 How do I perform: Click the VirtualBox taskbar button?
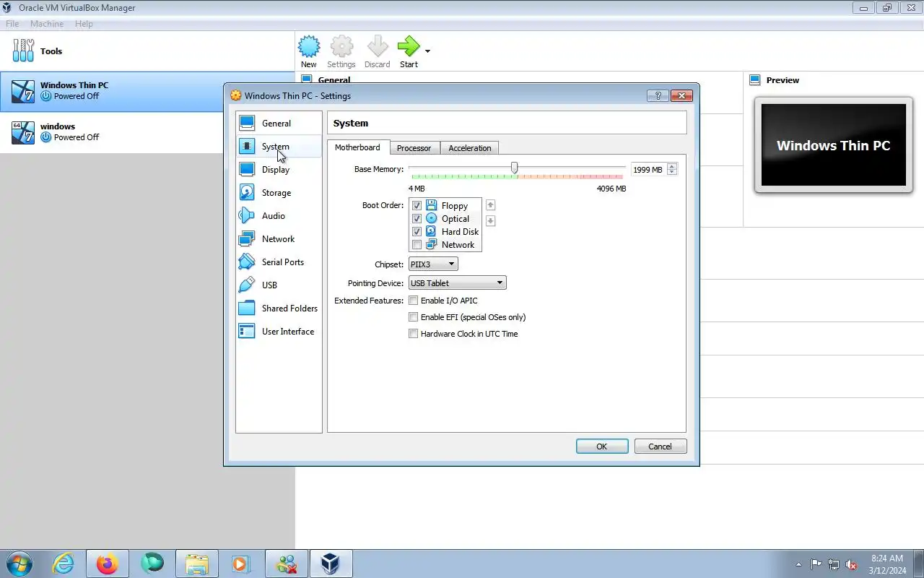point(331,564)
